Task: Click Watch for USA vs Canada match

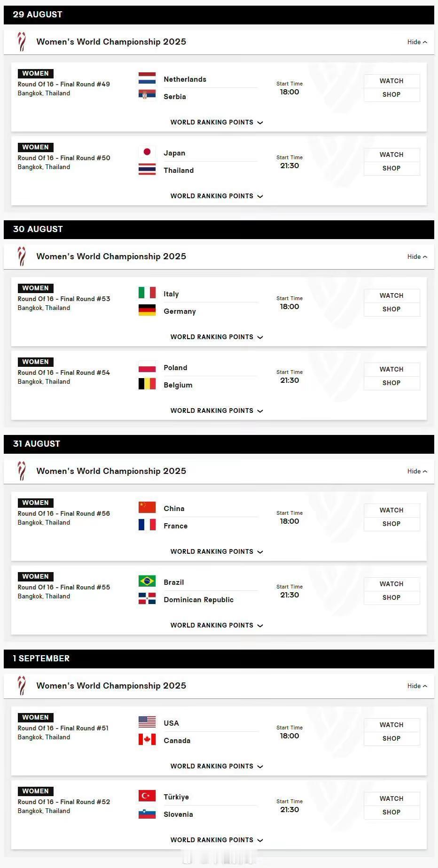Action: [x=391, y=725]
